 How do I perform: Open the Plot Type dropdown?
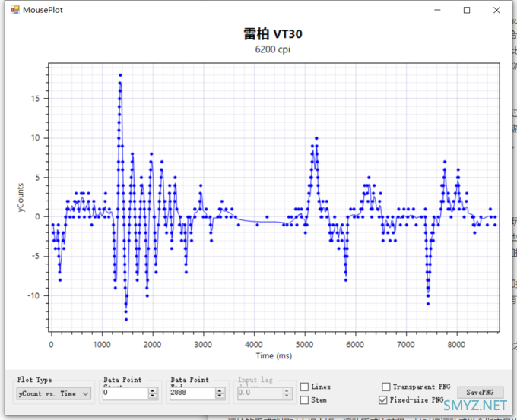point(54,393)
